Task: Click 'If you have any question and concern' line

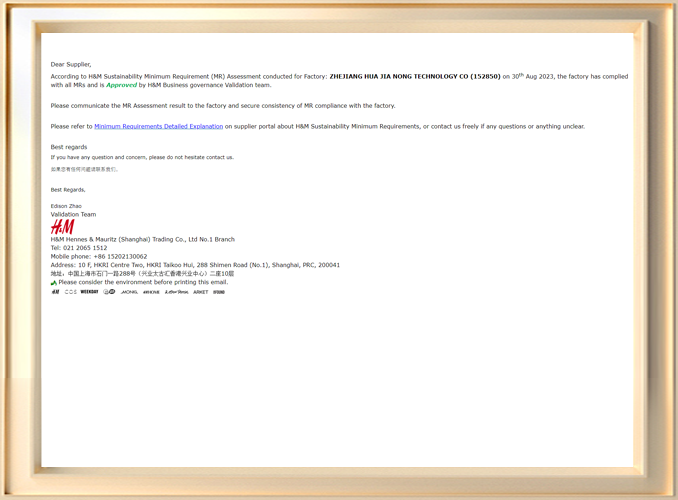Action: (x=142, y=157)
